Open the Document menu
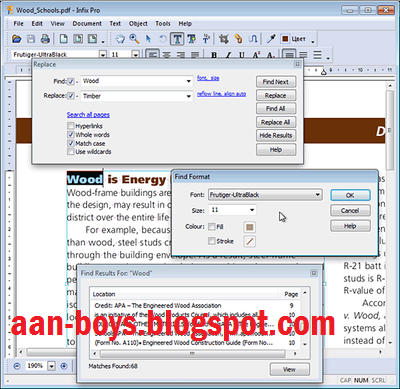Screen dimensions: 400x389 (87, 24)
